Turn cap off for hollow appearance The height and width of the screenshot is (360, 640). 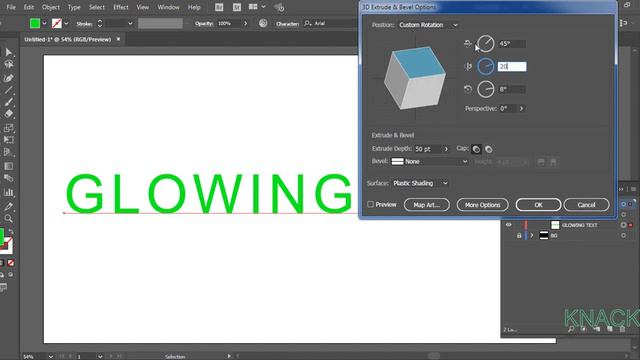point(489,149)
